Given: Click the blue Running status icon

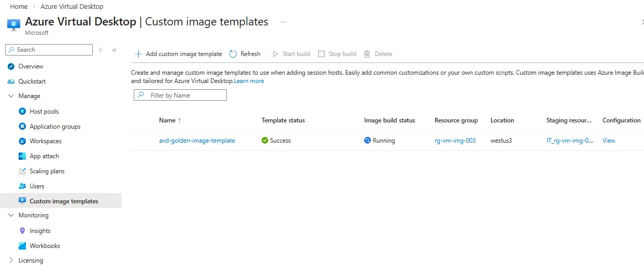Looking at the screenshot, I should (367, 141).
